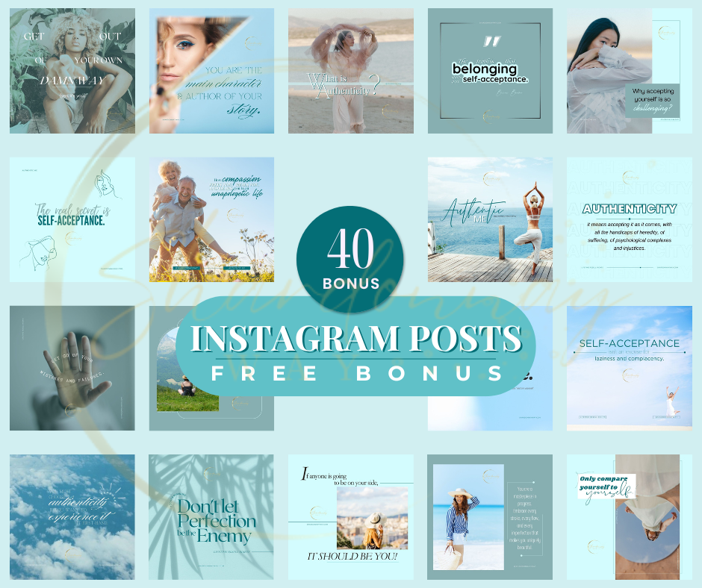Open the "Get out of your own damn way" post

[72, 71]
